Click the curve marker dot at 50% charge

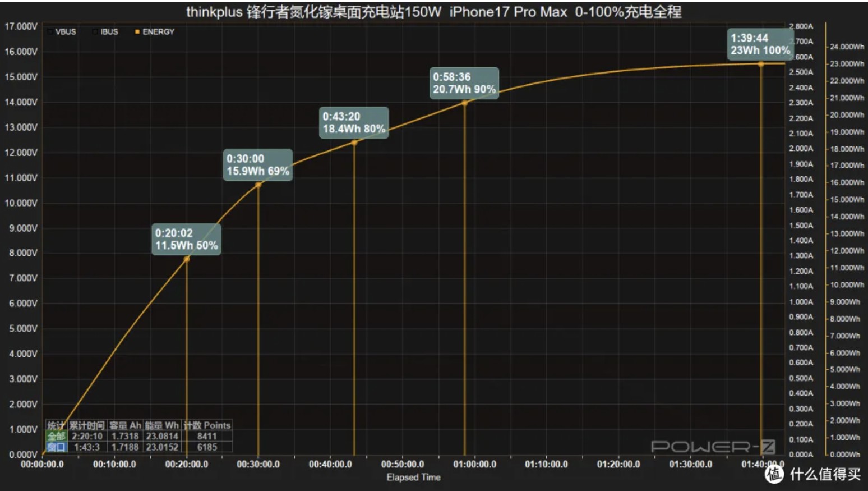[187, 259]
